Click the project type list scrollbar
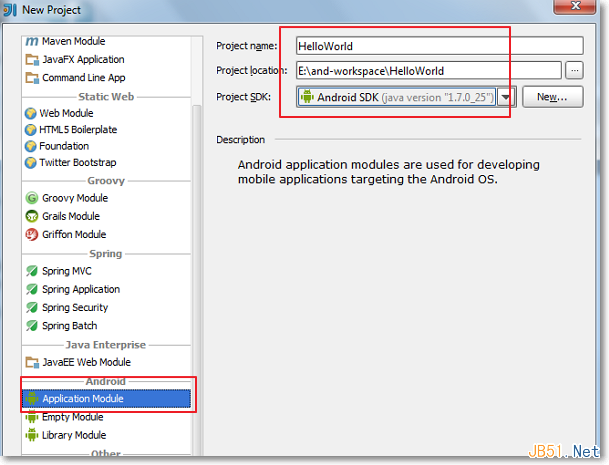This screenshot has width=609, height=465. tap(197, 280)
